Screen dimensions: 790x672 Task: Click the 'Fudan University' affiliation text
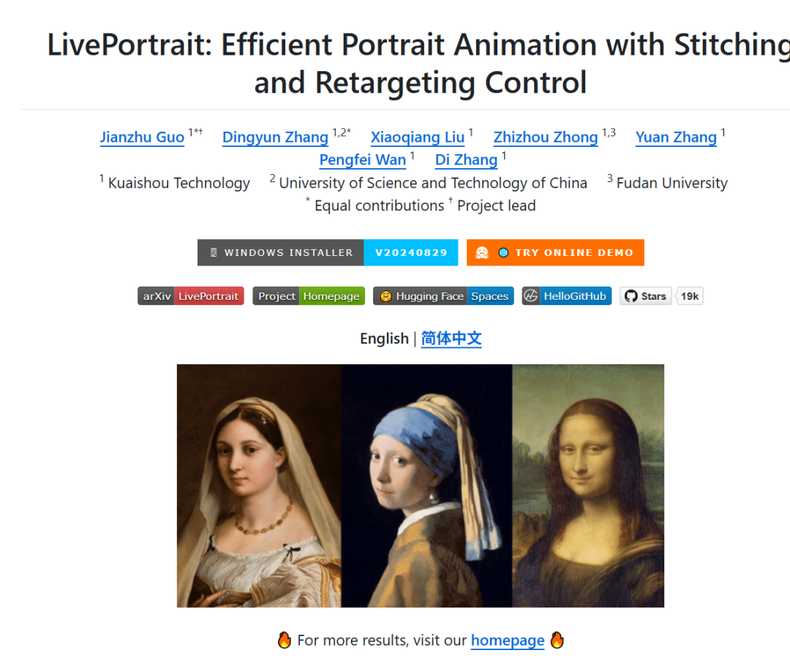pos(672,183)
